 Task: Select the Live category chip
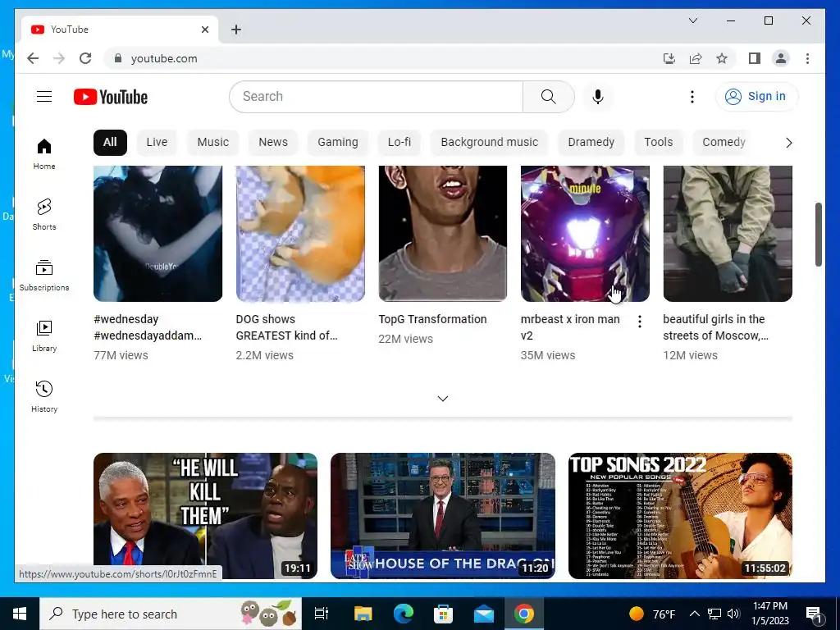coord(157,143)
